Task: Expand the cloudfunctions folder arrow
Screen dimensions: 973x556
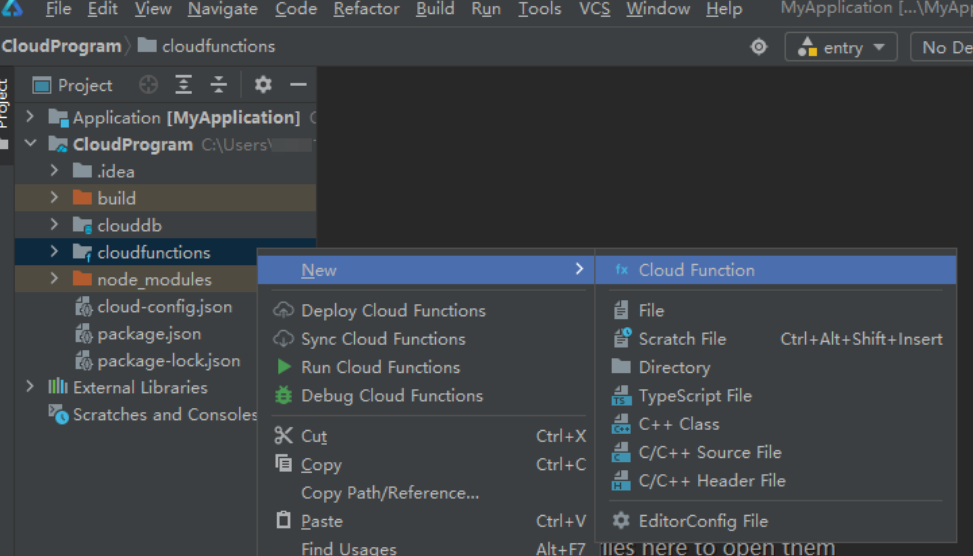Action: (55, 252)
